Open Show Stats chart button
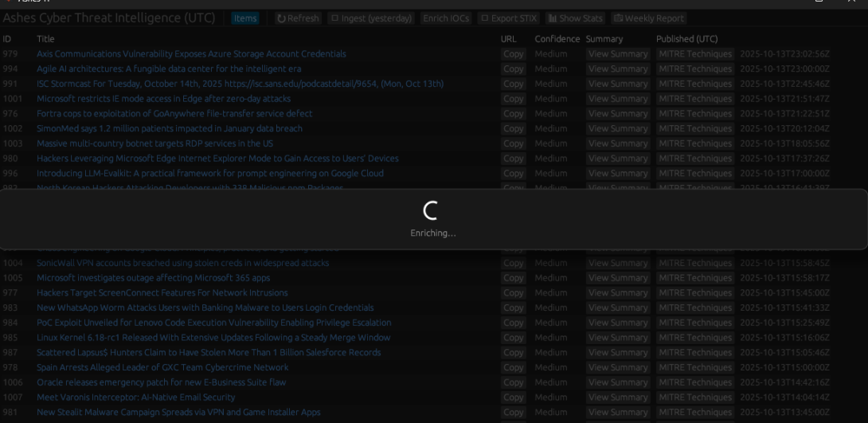Viewport: 868px width, 423px height. 575,18
